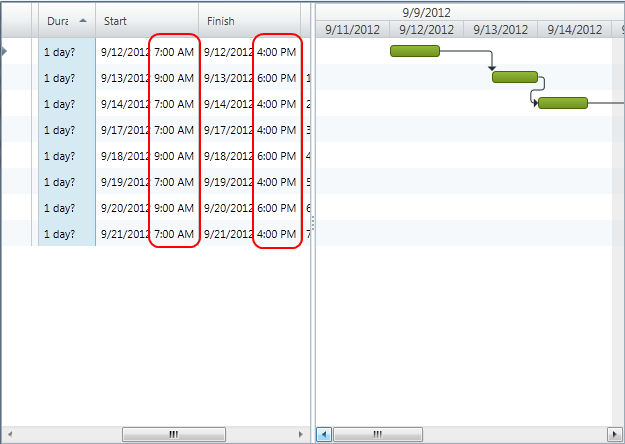625x444 pixels.
Task: Click the grid scrollbar right arrow
Action: (x=302, y=434)
